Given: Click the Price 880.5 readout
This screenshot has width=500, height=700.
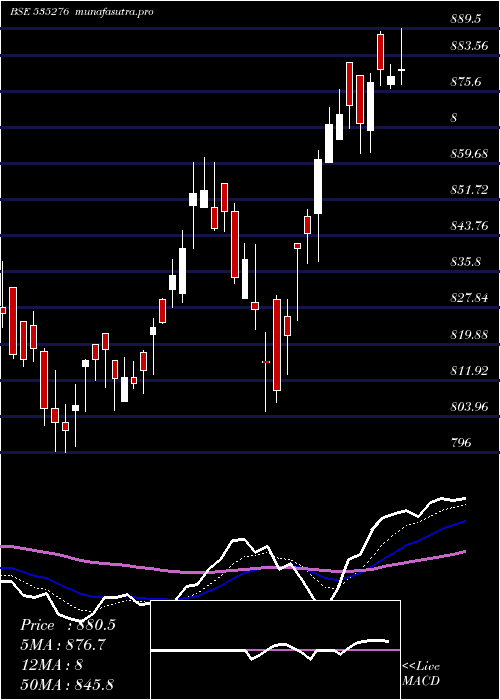Looking at the screenshot, I should point(68,625).
